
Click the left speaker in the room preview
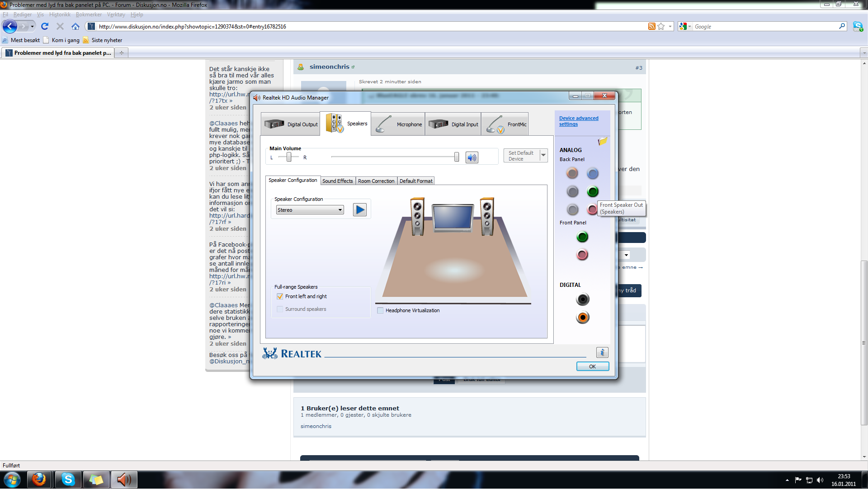pos(417,216)
